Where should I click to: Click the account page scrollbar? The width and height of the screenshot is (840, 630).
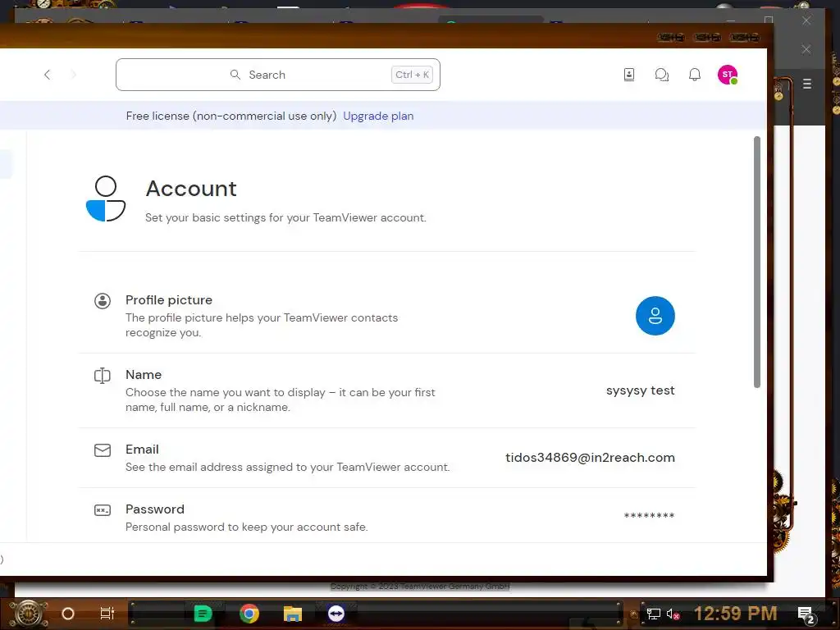click(757, 262)
